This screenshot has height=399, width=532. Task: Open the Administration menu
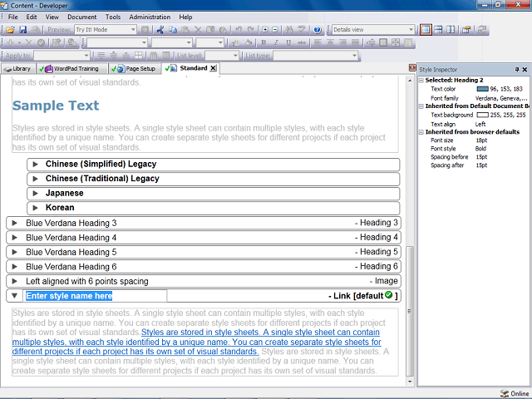pyautogui.click(x=150, y=17)
